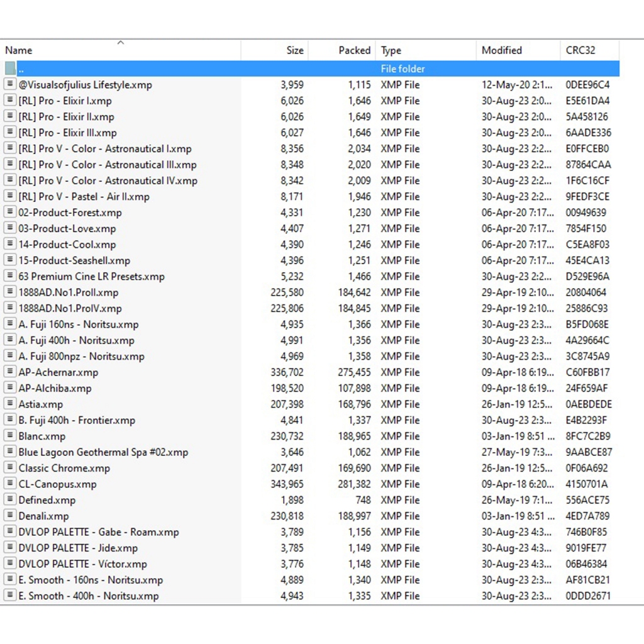Click the file icon of Denali.xmp

point(10,516)
